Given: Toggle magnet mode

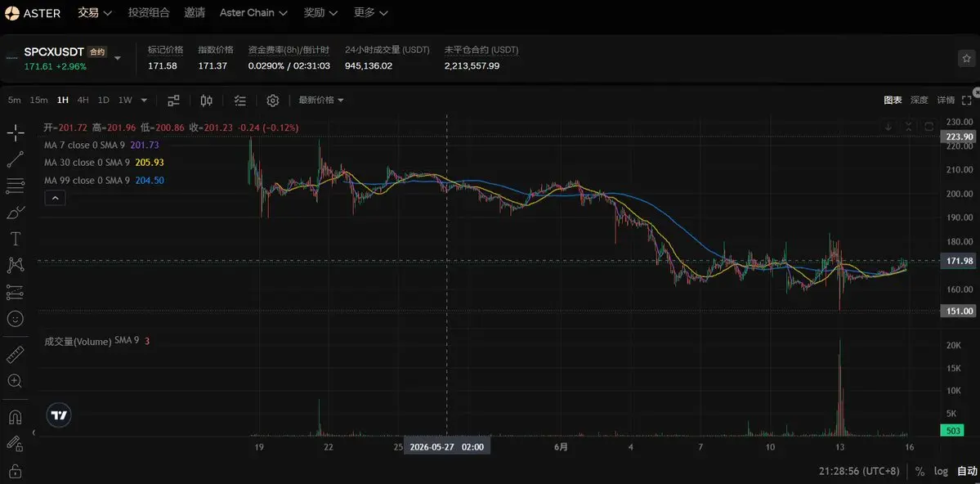Looking at the screenshot, I should pyautogui.click(x=15, y=416).
